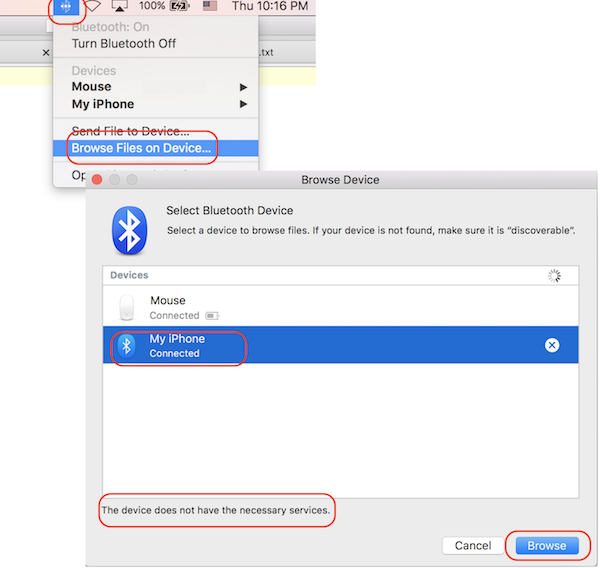Click the Cancel button

473,545
